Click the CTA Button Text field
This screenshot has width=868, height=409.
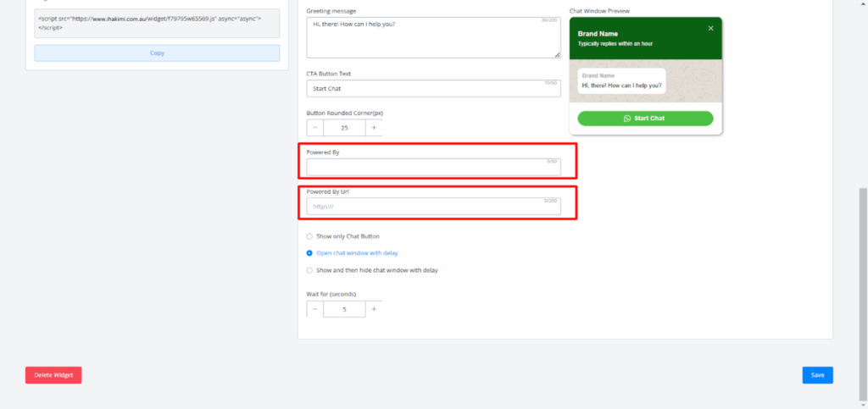tap(432, 88)
